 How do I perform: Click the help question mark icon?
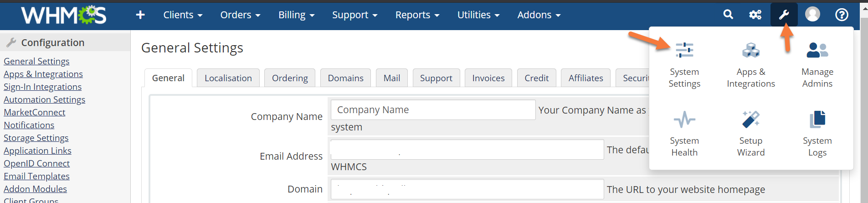click(x=842, y=15)
